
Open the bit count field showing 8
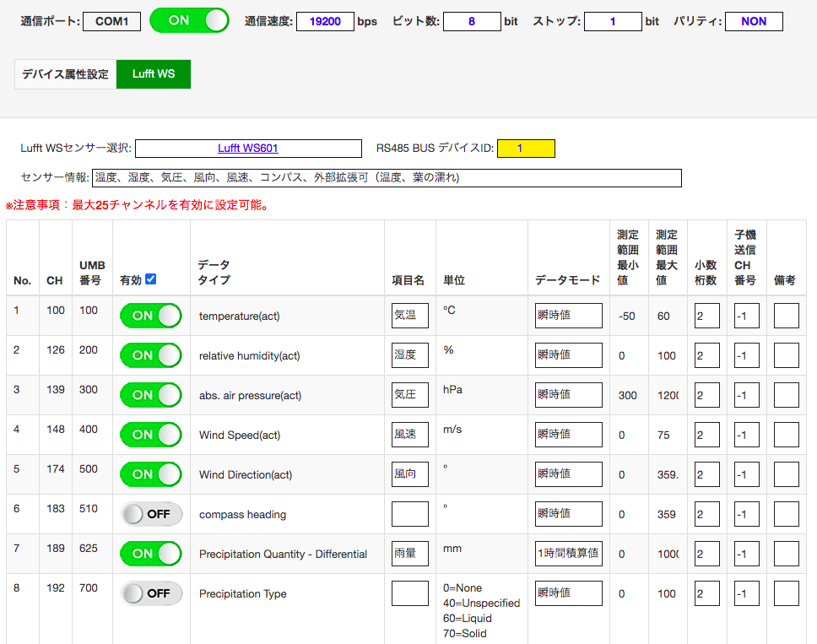(472, 21)
